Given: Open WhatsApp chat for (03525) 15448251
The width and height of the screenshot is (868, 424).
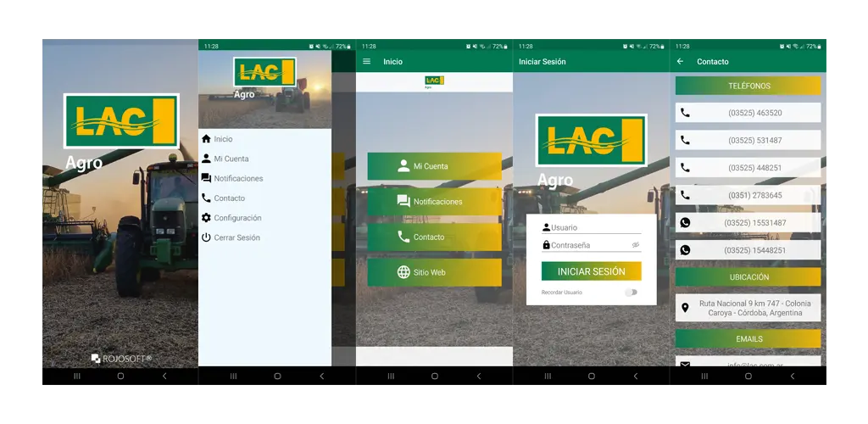Looking at the screenshot, I should pos(748,250).
